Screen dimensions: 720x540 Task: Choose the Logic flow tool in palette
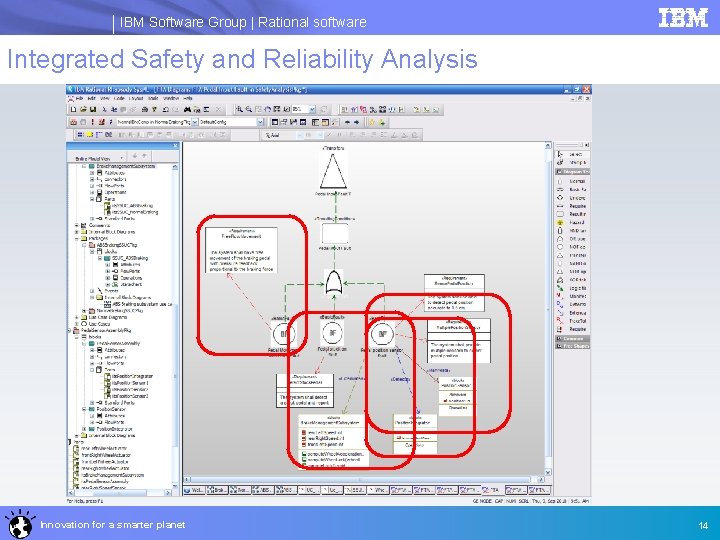572,288
